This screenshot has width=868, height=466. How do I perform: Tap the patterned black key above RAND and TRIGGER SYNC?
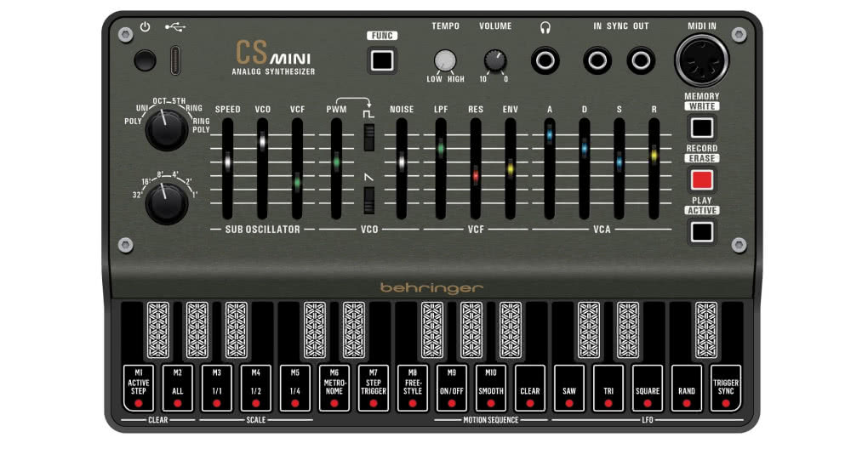coord(706,330)
